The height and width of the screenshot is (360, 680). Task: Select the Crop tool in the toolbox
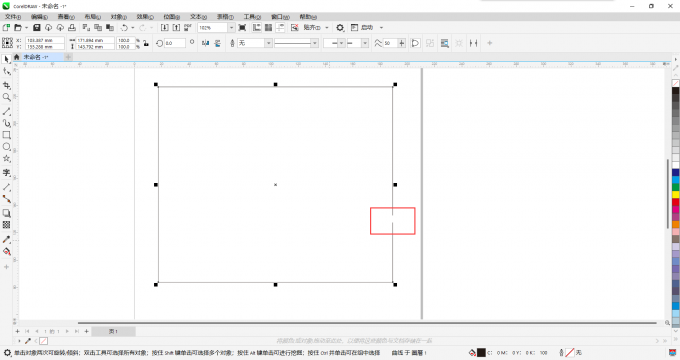pyautogui.click(x=7, y=85)
